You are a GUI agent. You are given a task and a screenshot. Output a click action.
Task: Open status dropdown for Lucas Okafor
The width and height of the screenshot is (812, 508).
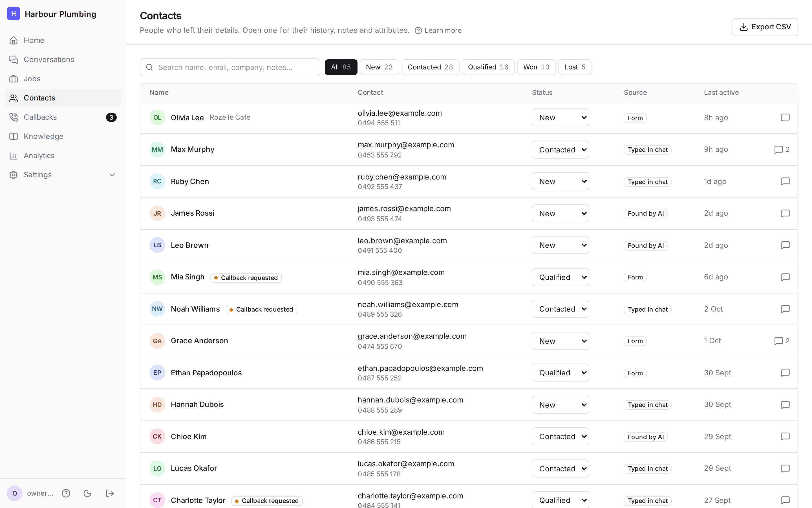pos(560,468)
